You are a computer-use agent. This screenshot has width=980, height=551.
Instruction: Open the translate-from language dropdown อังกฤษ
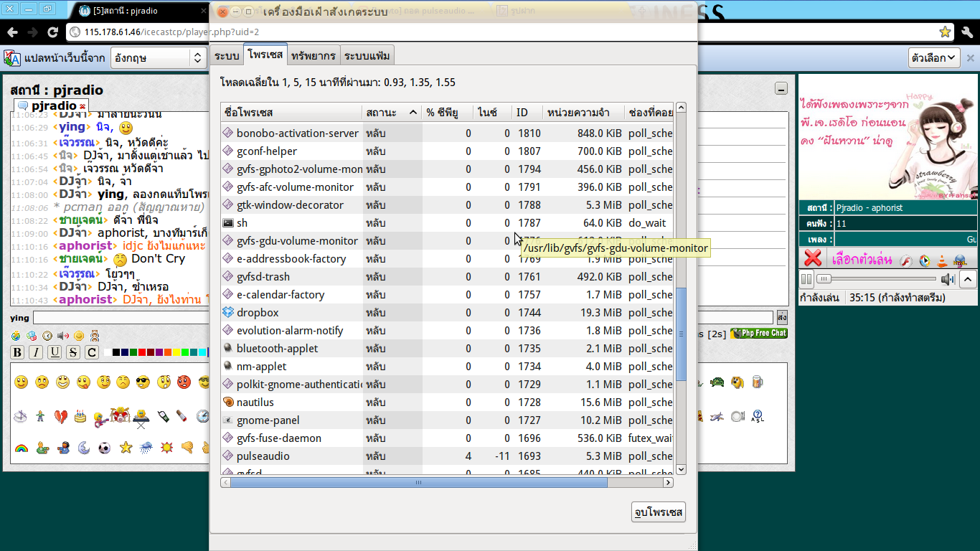click(x=158, y=58)
